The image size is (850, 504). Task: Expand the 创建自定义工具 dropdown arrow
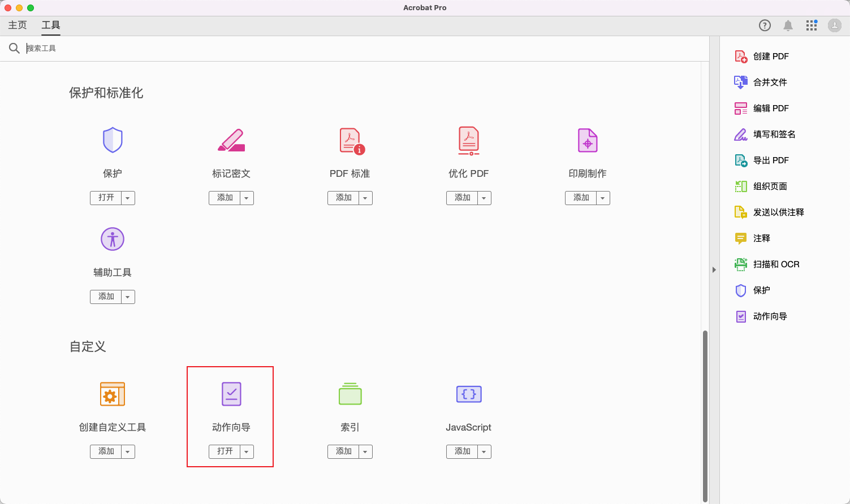[x=128, y=452]
